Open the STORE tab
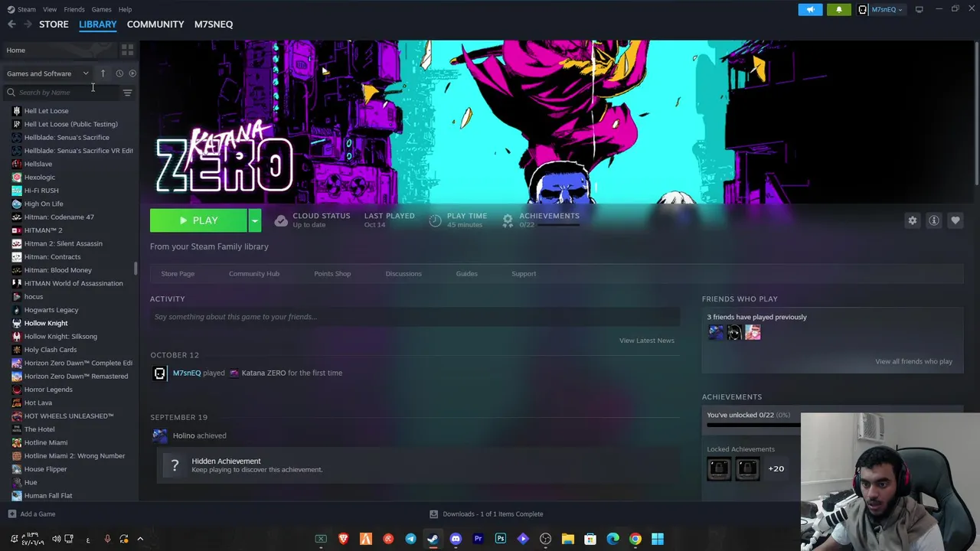Image resolution: width=980 pixels, height=551 pixels. [54, 24]
